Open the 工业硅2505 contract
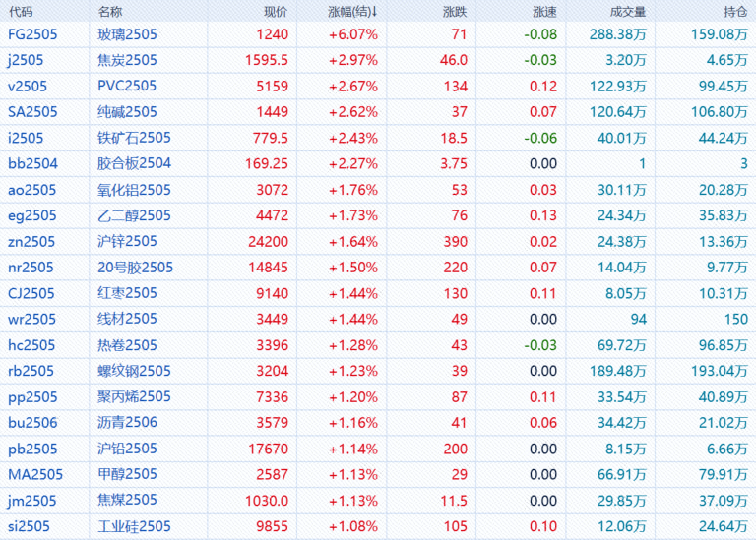Image resolution: width=756 pixels, height=540 pixels. [x=134, y=526]
